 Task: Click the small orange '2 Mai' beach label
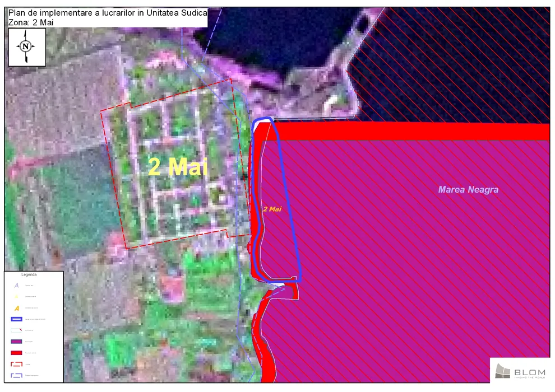coord(272,209)
